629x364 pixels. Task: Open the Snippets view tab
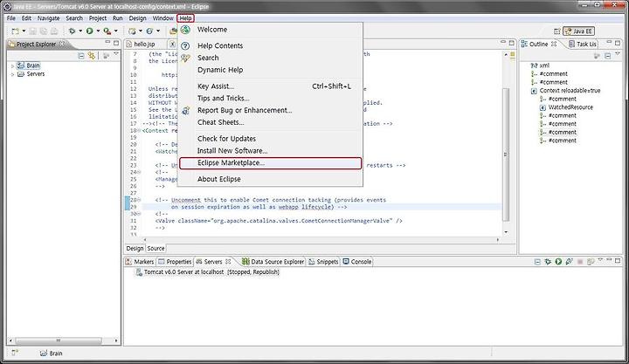click(x=323, y=262)
